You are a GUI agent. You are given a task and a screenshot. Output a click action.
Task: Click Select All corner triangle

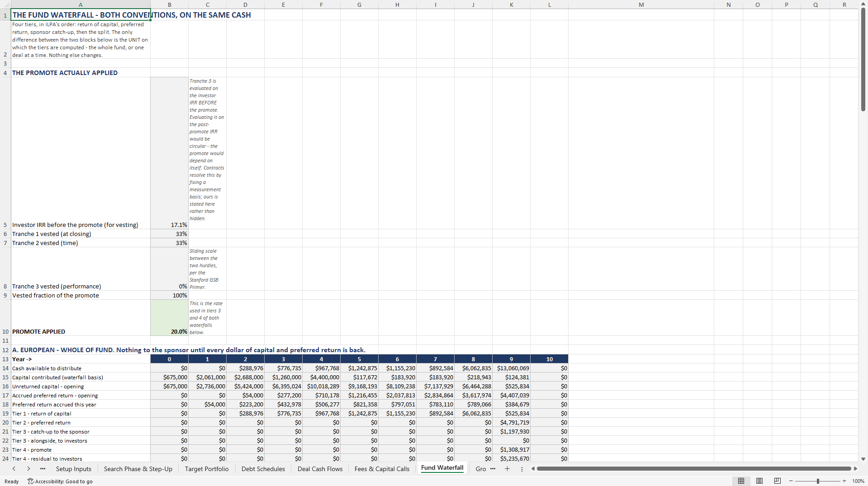pos(5,5)
